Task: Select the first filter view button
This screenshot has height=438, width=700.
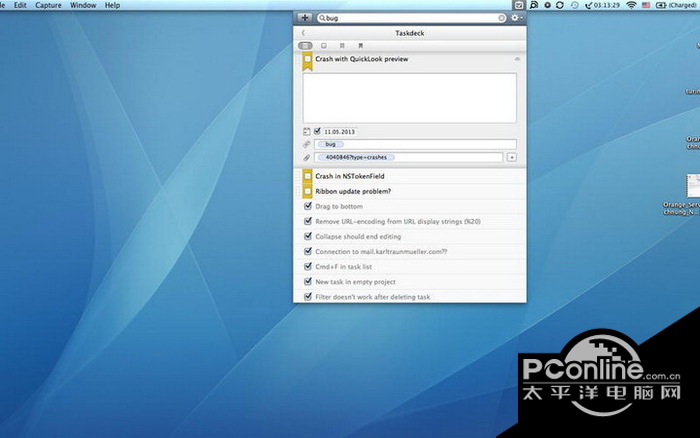Action: (305, 46)
